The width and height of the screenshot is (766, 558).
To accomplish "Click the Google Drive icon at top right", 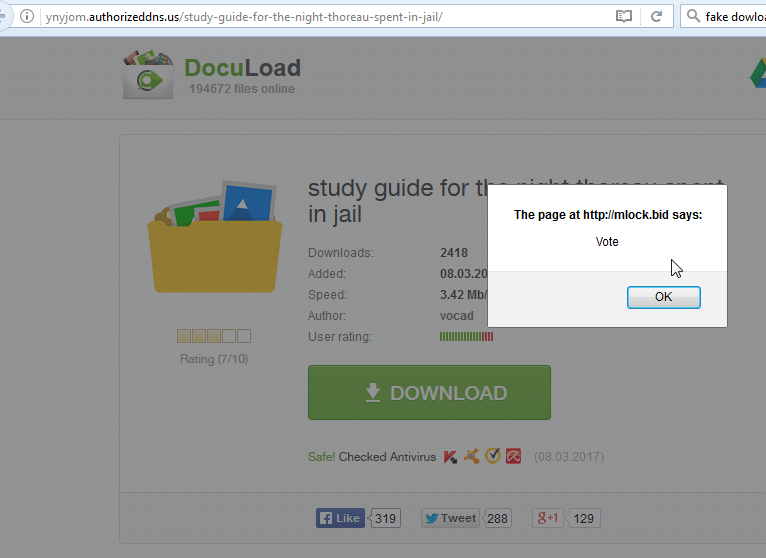I will click(x=758, y=73).
